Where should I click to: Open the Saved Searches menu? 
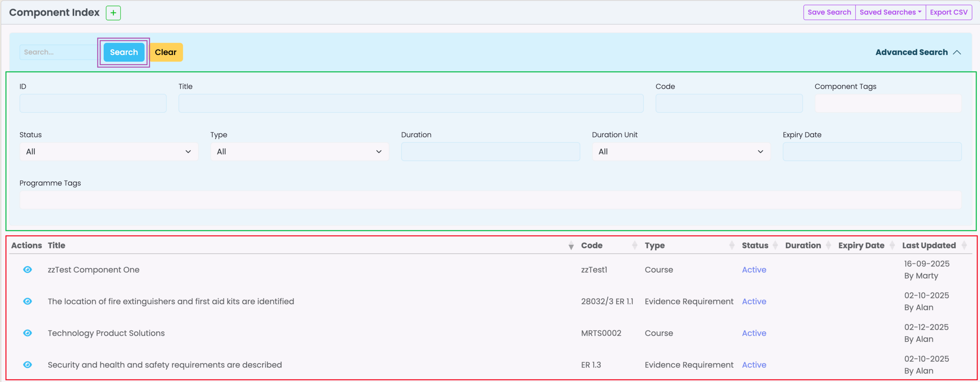pyautogui.click(x=890, y=12)
